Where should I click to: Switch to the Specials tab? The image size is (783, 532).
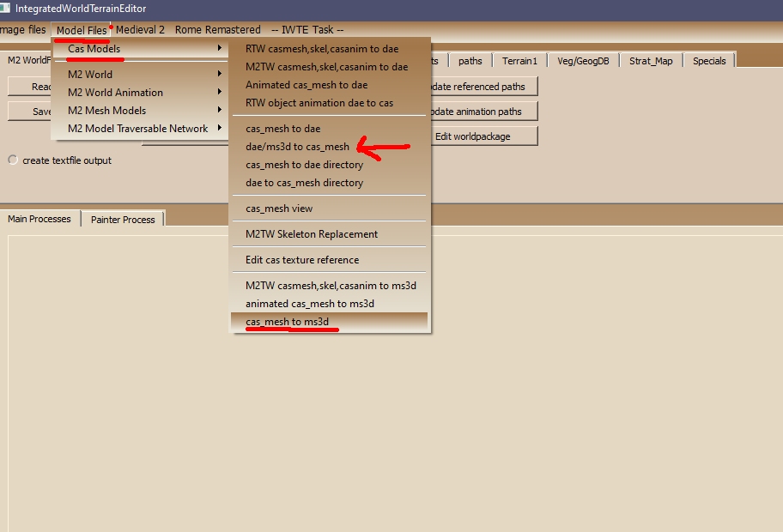click(x=709, y=61)
